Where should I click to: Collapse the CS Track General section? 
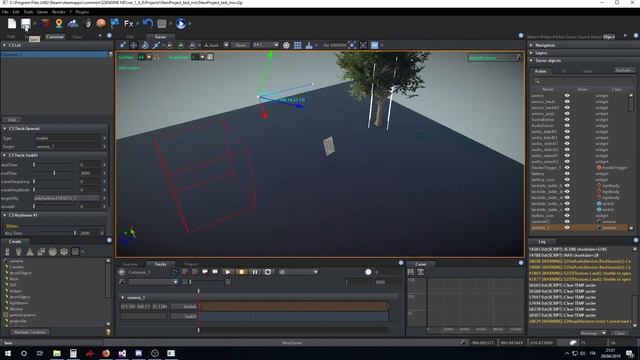point(4,128)
